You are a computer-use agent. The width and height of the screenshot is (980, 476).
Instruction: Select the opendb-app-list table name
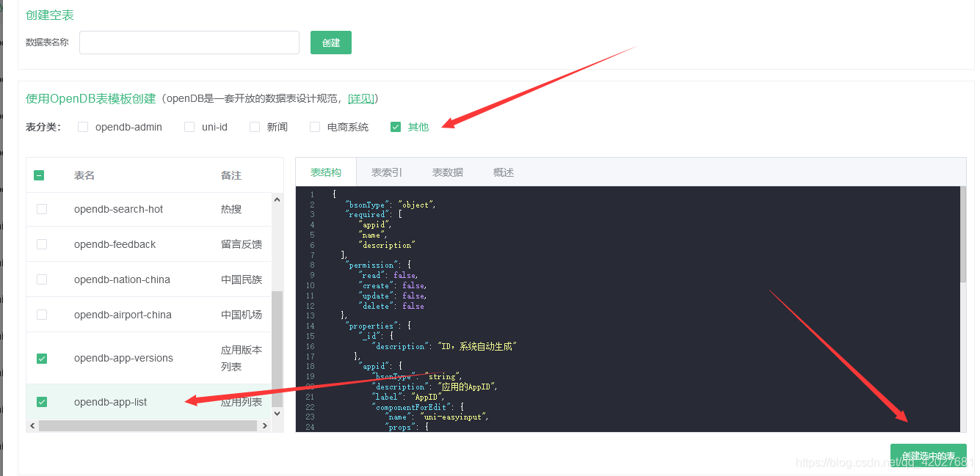click(x=111, y=402)
